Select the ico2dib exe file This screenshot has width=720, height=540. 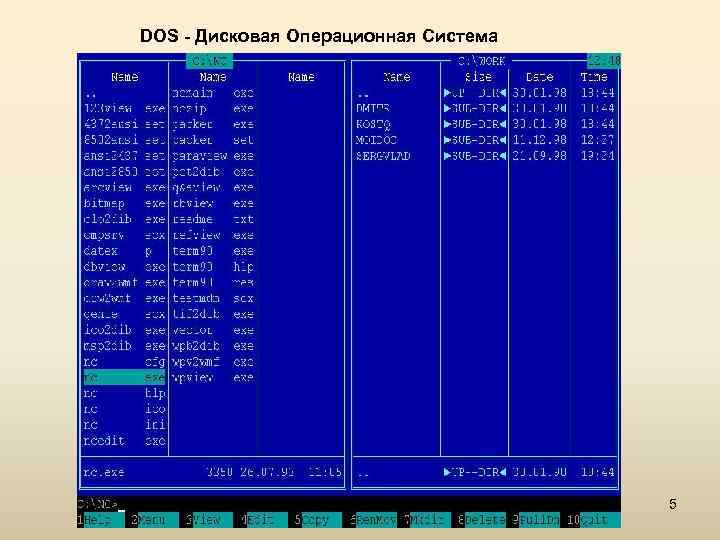click(x=124, y=330)
